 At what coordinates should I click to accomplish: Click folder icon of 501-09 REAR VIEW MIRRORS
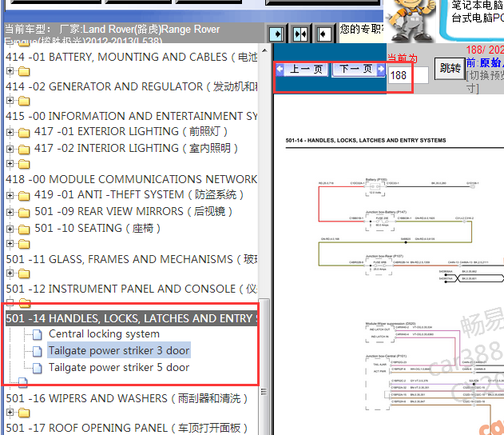pyautogui.click(x=24, y=213)
